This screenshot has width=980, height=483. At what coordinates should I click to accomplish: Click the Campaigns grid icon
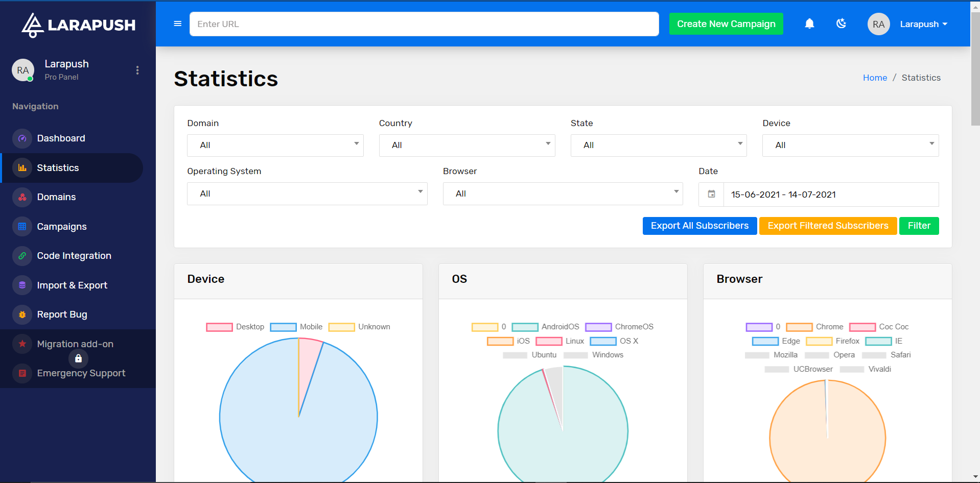22,227
